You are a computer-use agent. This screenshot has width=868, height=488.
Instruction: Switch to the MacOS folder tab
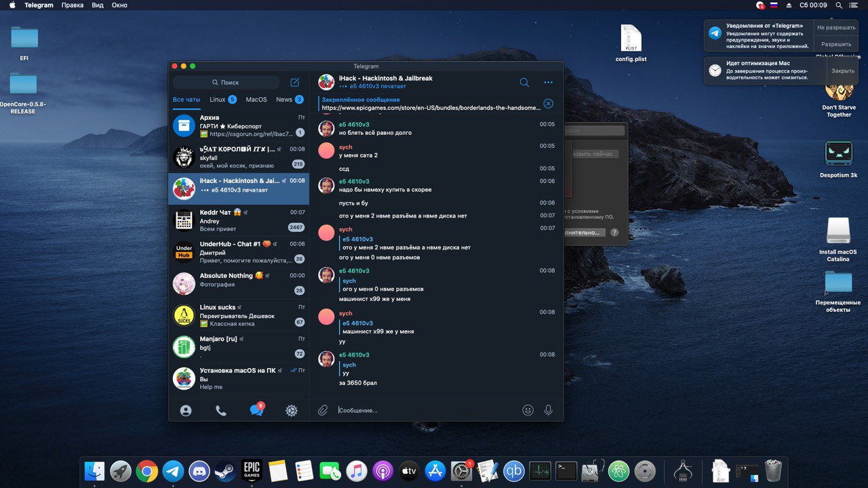tap(256, 100)
